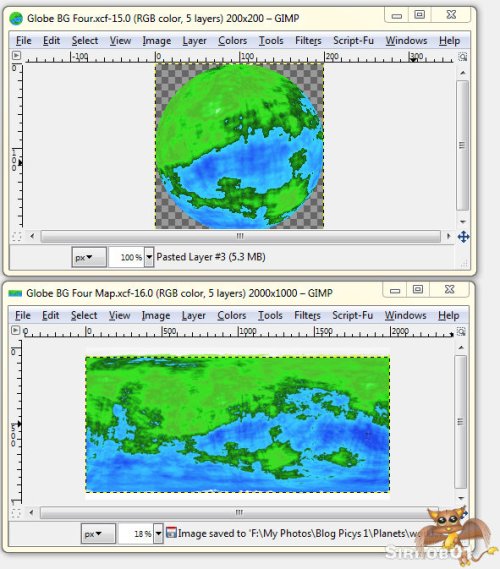This screenshot has height=569, width=500.
Task: Click the save icon in Map status bar
Action: [x=171, y=533]
